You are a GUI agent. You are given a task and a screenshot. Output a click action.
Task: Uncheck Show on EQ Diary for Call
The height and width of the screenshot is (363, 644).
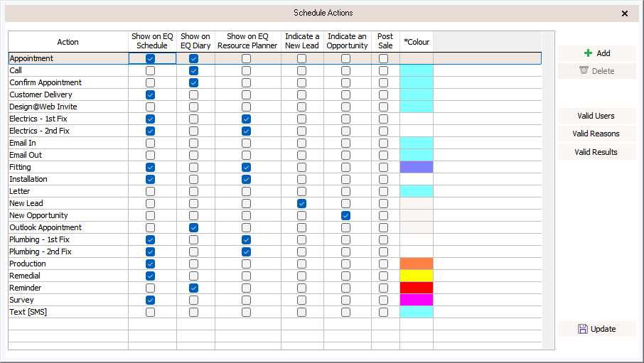(x=194, y=70)
